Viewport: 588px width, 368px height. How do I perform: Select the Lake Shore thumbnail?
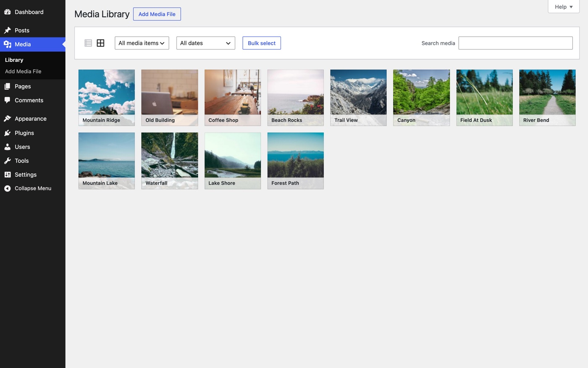(x=233, y=161)
